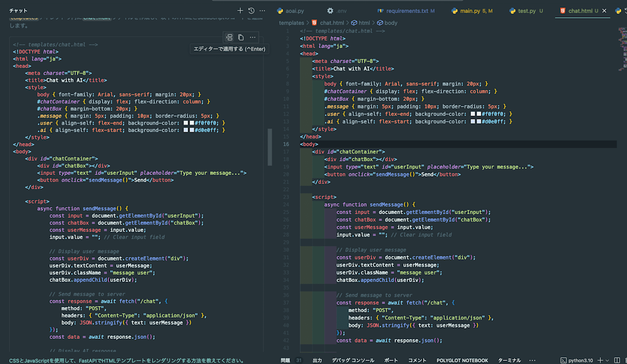Open the aoai.py tab
627x364 pixels.
coord(295,10)
